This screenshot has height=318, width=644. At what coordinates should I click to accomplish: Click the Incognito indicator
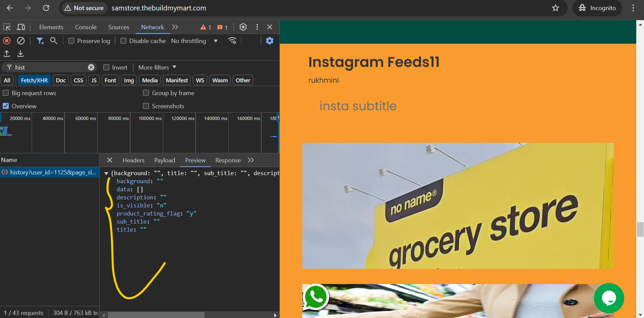pos(597,8)
